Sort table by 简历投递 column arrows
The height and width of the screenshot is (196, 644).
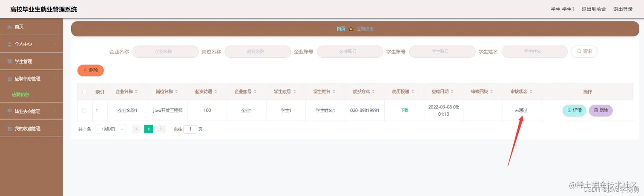[413, 92]
